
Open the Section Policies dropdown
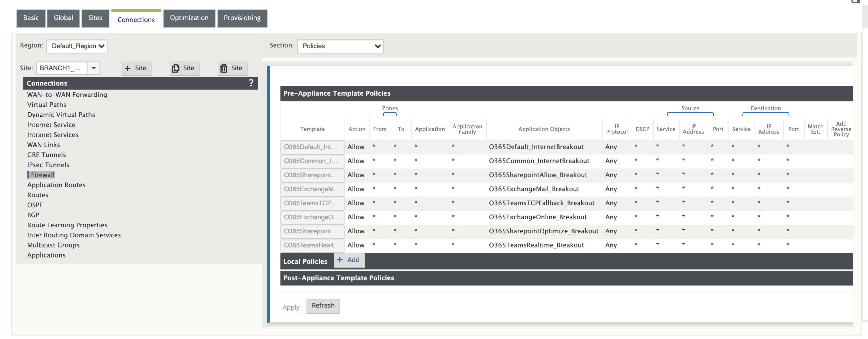tap(340, 46)
